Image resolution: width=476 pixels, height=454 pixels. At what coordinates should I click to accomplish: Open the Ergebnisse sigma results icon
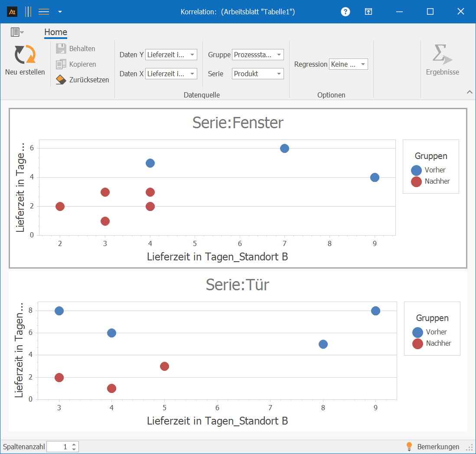point(442,55)
